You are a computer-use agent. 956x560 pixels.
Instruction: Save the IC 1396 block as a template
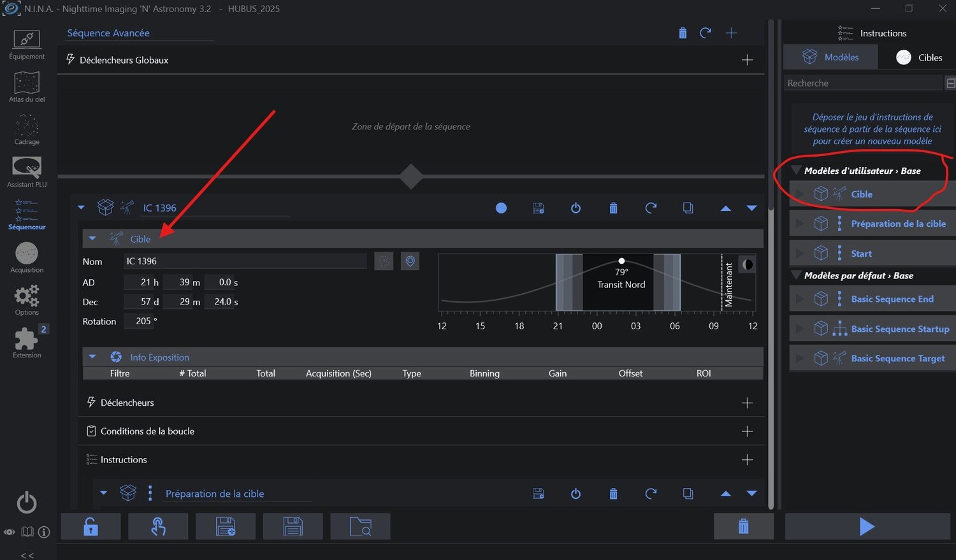click(538, 208)
